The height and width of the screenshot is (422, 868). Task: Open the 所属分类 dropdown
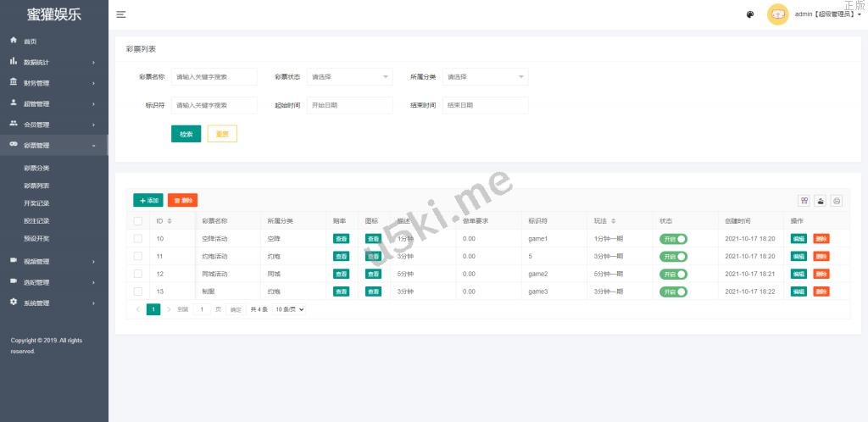[x=485, y=77]
